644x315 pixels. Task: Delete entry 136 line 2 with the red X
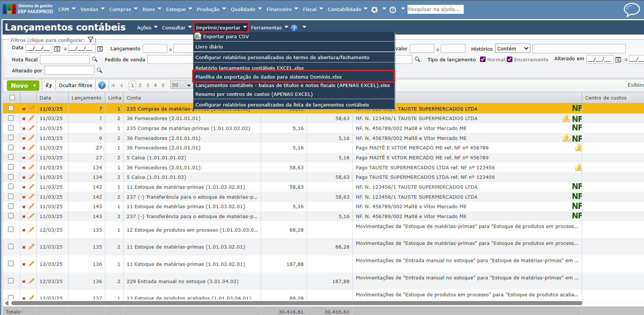click(x=24, y=282)
